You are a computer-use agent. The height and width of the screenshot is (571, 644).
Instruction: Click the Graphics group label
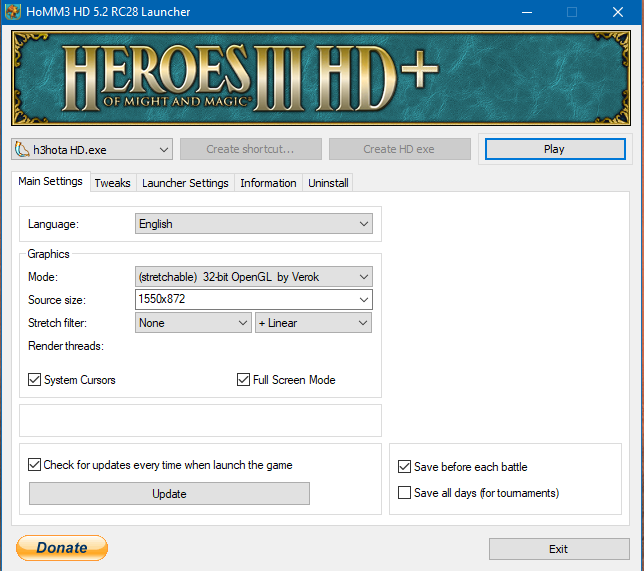pyautogui.click(x=48, y=254)
